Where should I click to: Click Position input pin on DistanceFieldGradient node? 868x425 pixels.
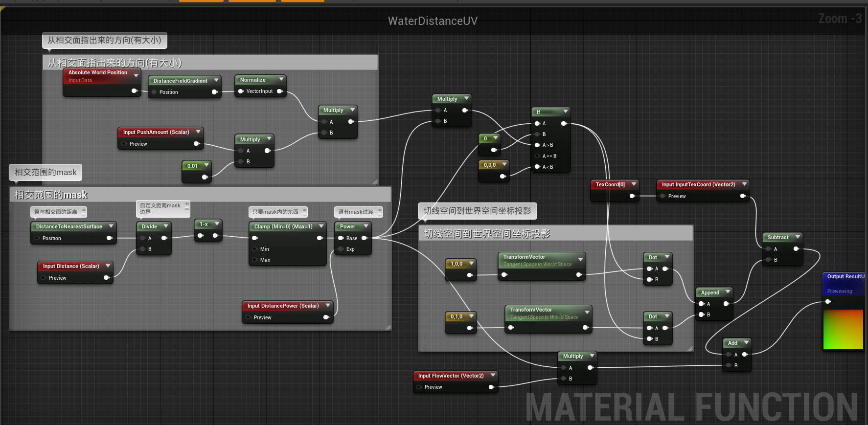pos(154,92)
